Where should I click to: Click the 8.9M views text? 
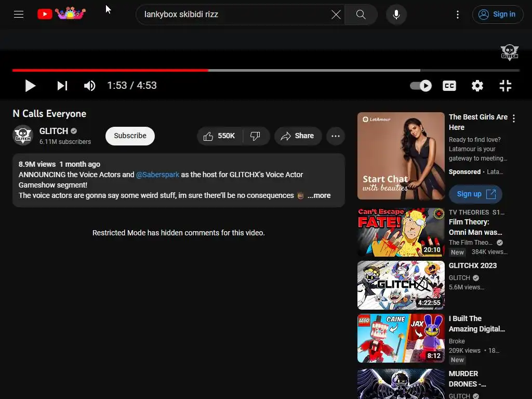pyautogui.click(x=37, y=164)
